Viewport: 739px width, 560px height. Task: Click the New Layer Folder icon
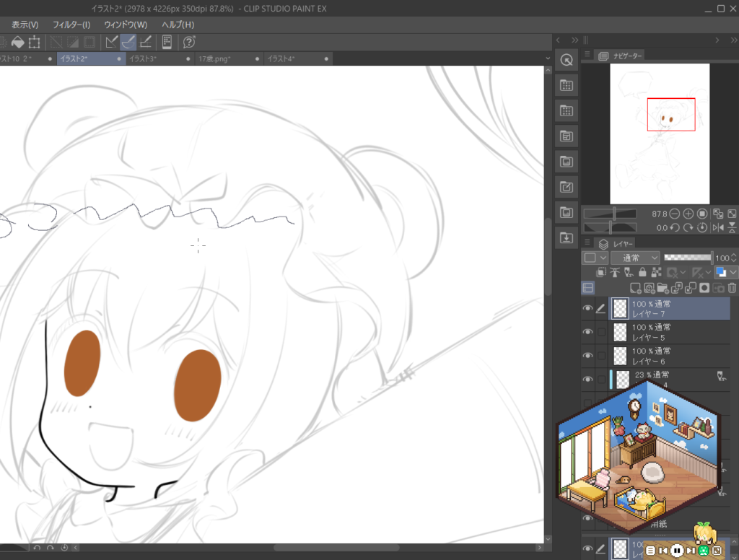pyautogui.click(x=662, y=288)
